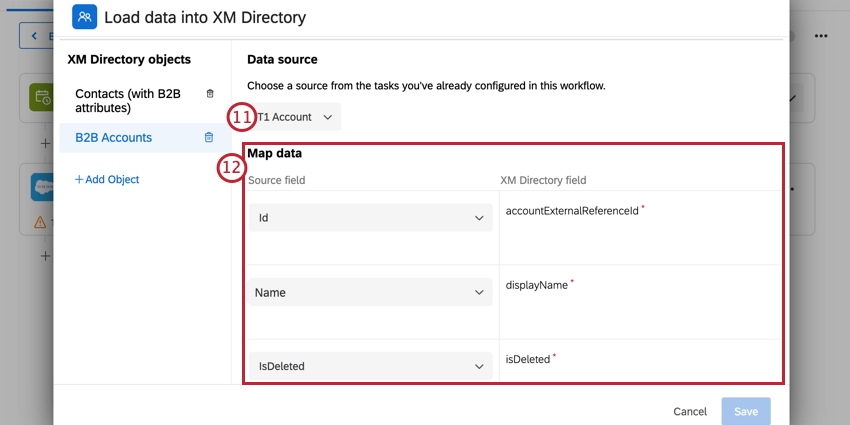
Task: Click the XM Directory objects heading
Action: pyautogui.click(x=129, y=60)
